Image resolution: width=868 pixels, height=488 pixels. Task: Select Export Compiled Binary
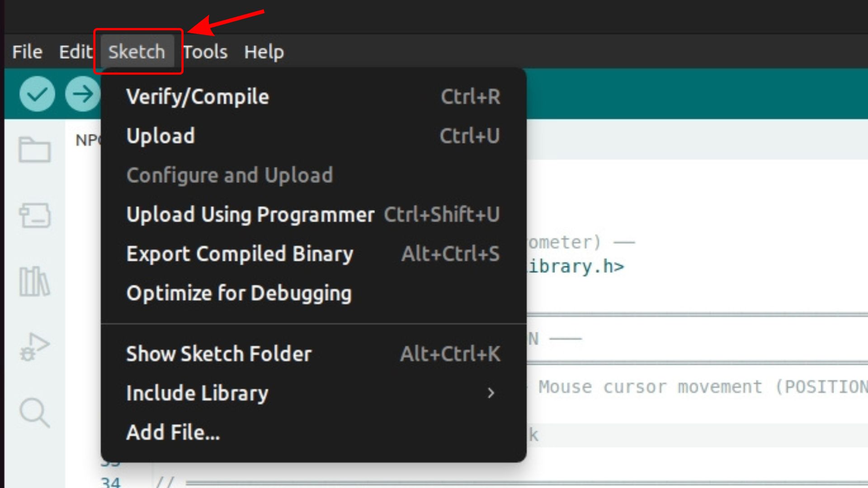pyautogui.click(x=314, y=254)
